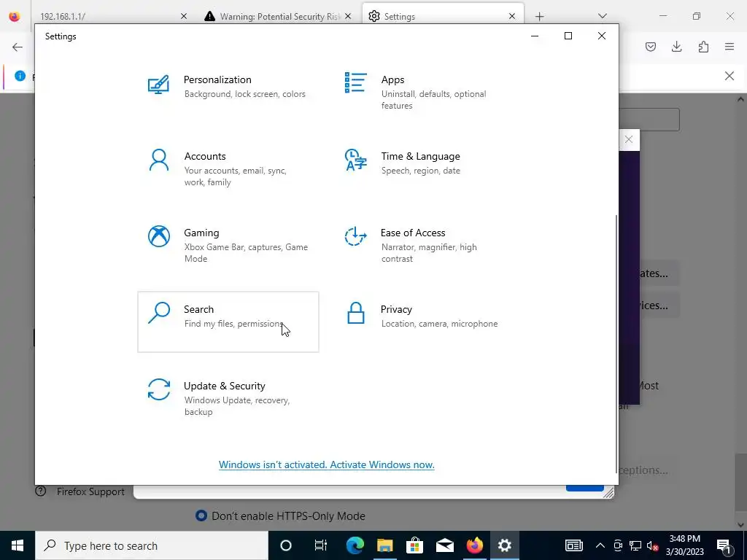This screenshot has width=747, height=560.
Task: Click the Windows Start button
Action: point(18,545)
